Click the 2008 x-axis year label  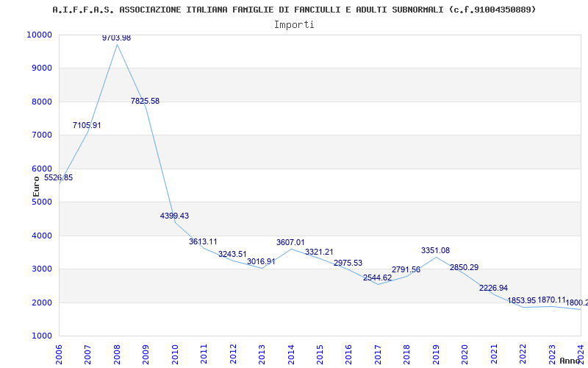coord(117,354)
